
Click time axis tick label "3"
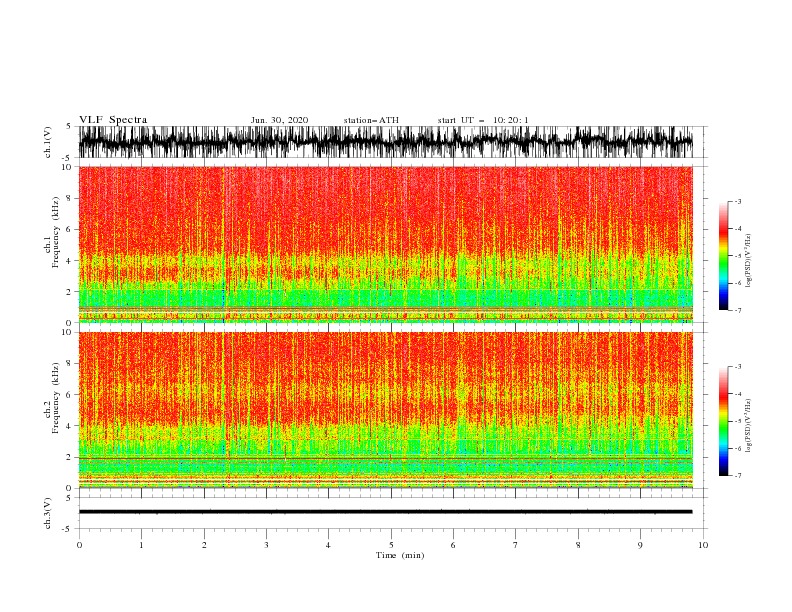point(266,545)
